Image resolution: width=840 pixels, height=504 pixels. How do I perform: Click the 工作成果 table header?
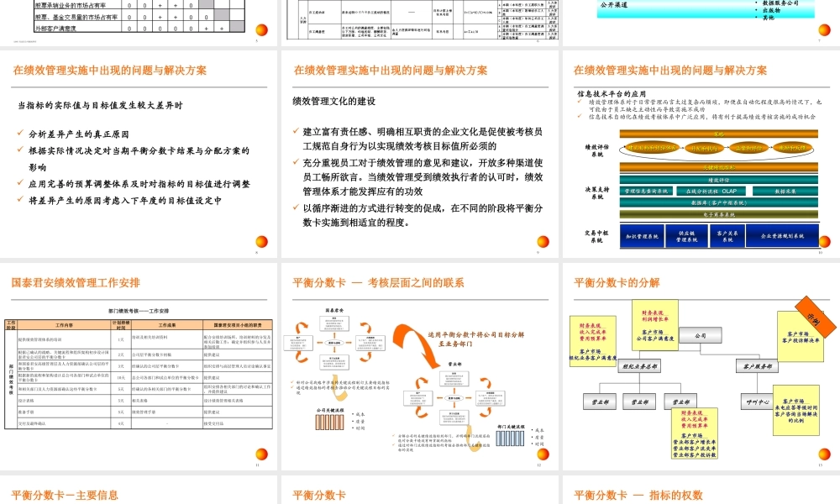coord(167,325)
